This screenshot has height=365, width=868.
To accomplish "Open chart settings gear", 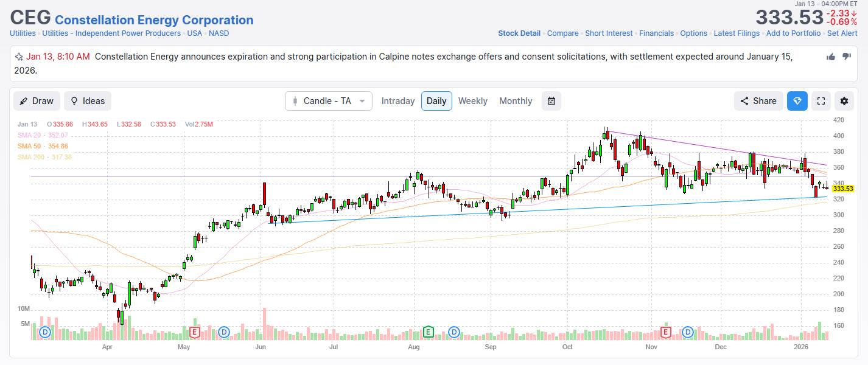I will tap(844, 101).
